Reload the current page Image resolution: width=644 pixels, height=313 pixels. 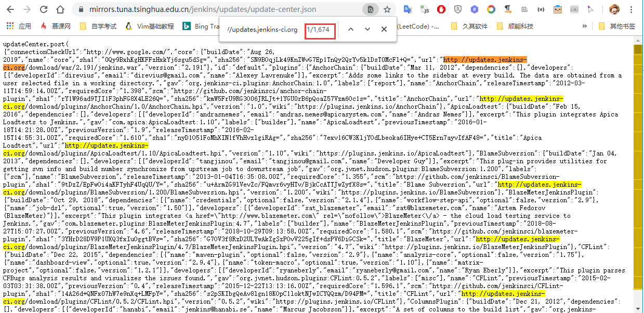44,9
